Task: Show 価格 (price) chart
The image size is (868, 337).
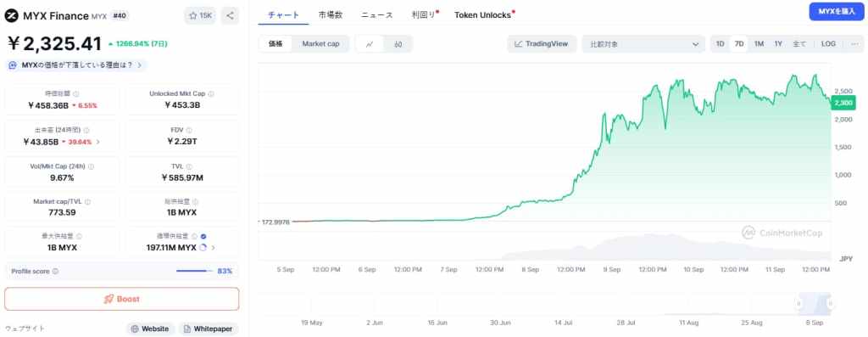Action: coord(275,44)
